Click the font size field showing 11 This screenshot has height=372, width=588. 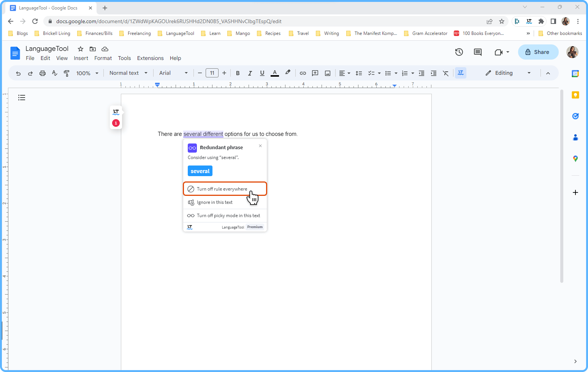pos(212,73)
